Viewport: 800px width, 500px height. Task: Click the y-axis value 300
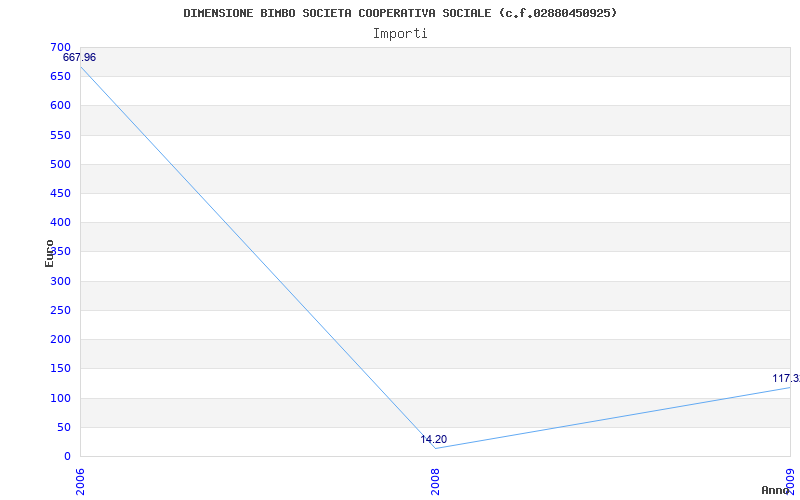click(x=60, y=281)
